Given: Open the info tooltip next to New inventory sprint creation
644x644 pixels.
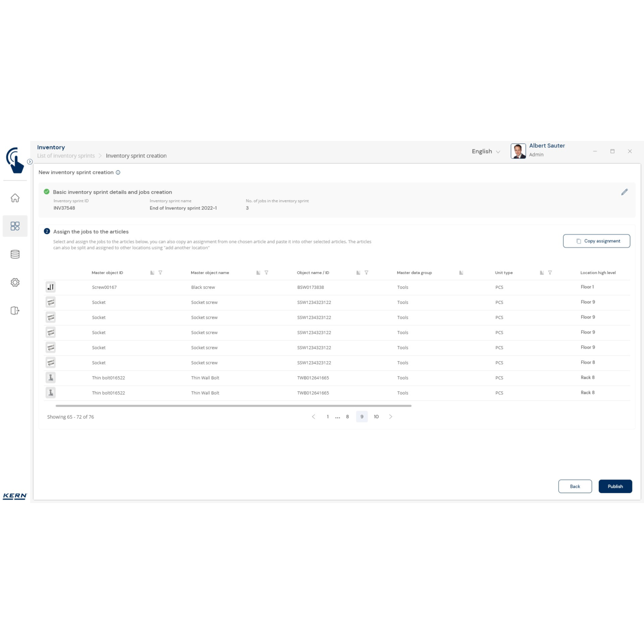Looking at the screenshot, I should (118, 172).
